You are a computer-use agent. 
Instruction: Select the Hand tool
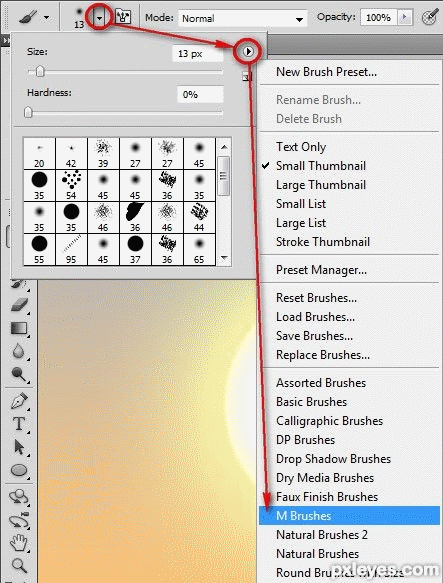(x=19, y=542)
